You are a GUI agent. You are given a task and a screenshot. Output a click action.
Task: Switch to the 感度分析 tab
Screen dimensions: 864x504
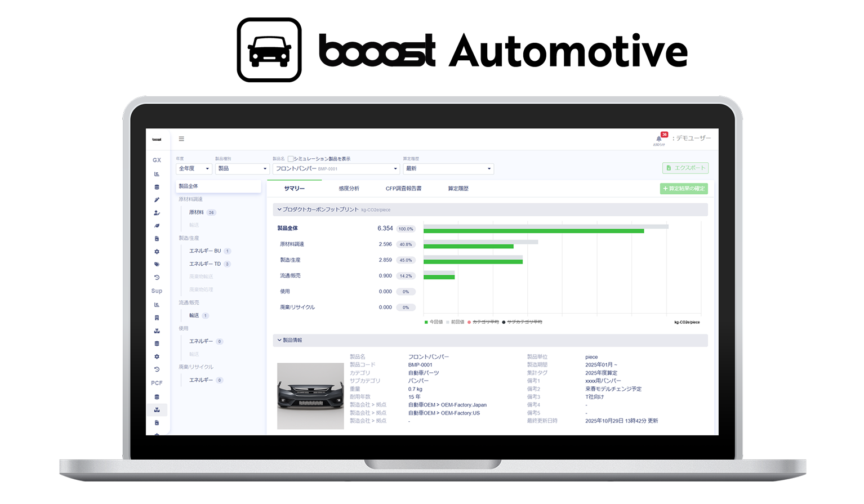pyautogui.click(x=349, y=188)
